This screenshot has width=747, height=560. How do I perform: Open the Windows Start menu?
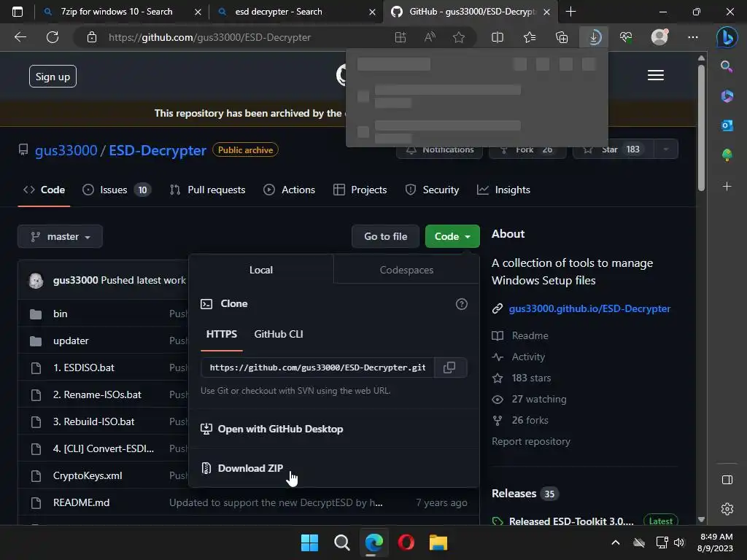pos(309,542)
